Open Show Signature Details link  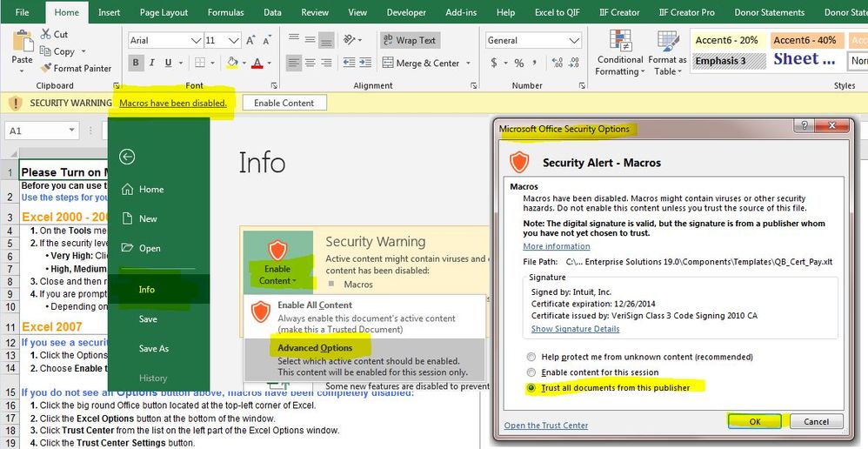pos(575,329)
